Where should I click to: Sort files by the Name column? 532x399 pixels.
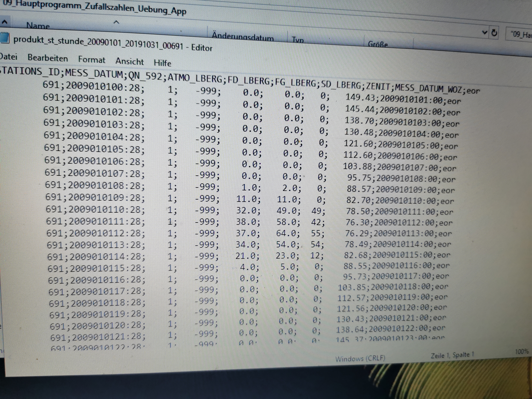[38, 26]
